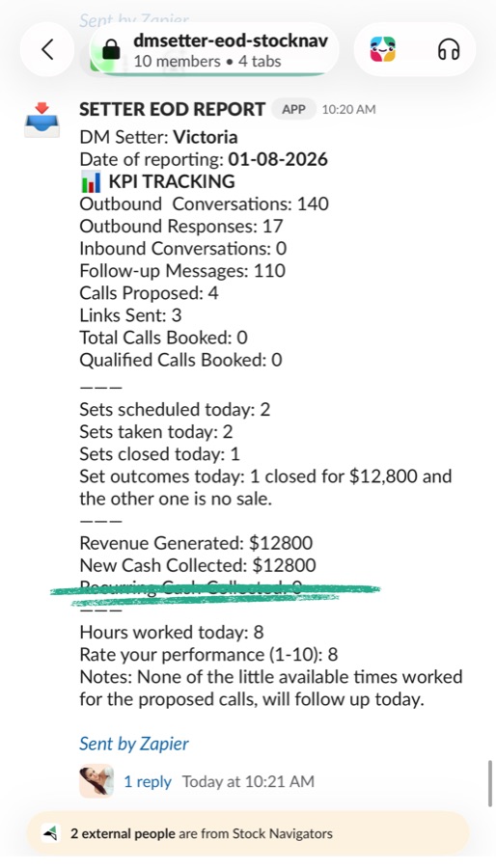The height and width of the screenshot is (868, 496).
Task: Start a huddle with headphones icon
Action: (x=449, y=50)
